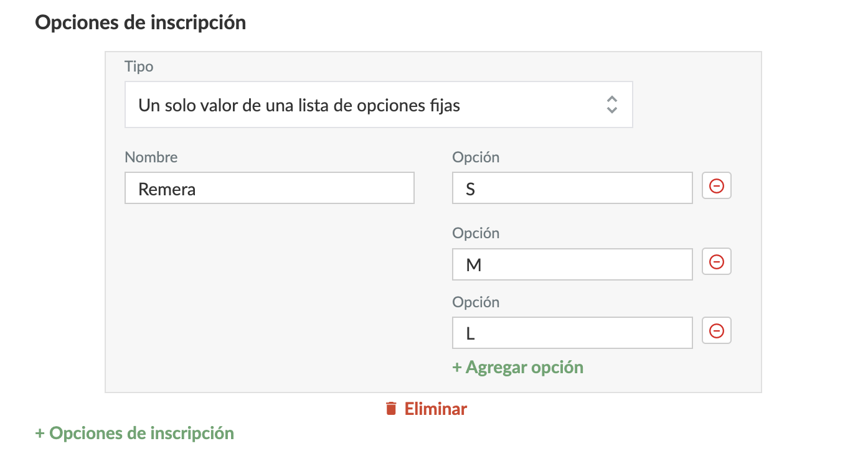Click the up-down chevron arrows in the Tipo selector

(x=611, y=104)
